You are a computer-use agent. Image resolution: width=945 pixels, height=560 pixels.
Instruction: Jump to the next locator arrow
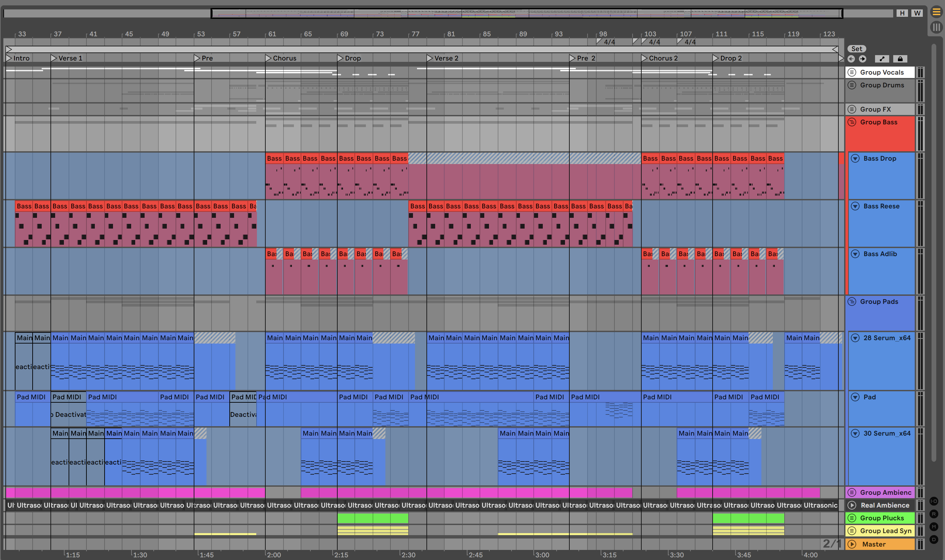tap(863, 59)
